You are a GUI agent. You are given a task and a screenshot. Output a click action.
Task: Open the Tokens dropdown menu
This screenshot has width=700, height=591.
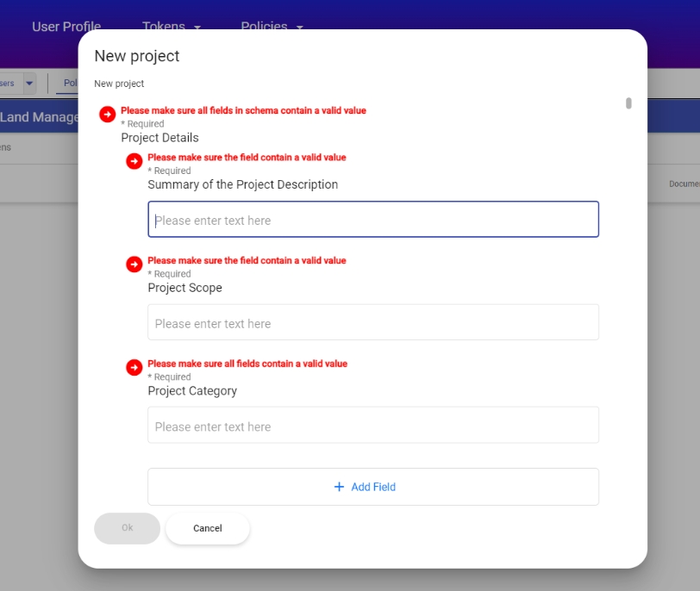[171, 27]
